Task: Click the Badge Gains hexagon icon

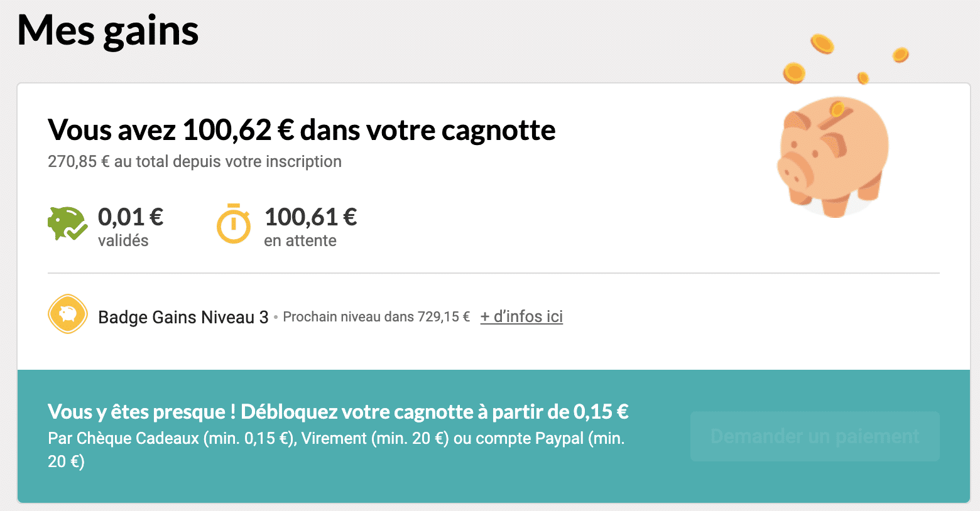Action: tap(68, 314)
